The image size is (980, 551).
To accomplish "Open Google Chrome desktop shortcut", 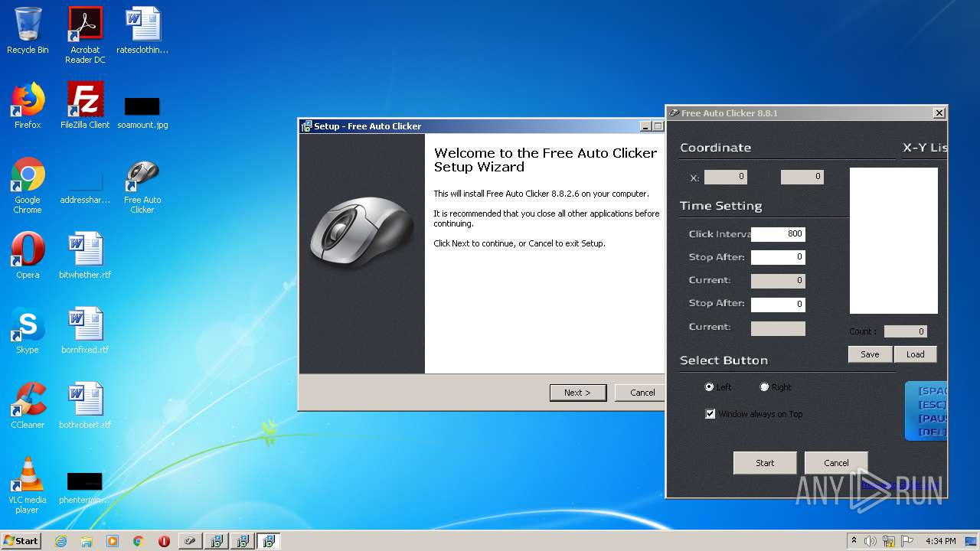I will (28, 185).
